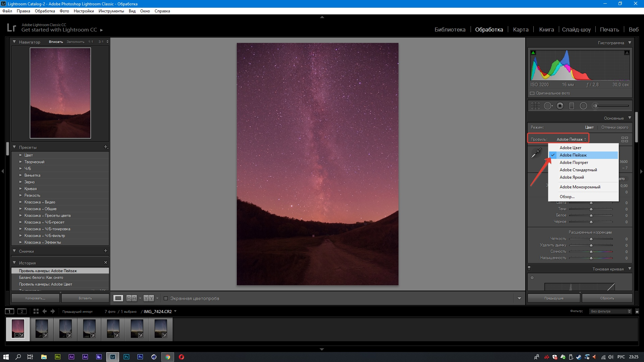The image size is (644, 362).
Task: Click the Сбросить button
Action: [607, 298]
